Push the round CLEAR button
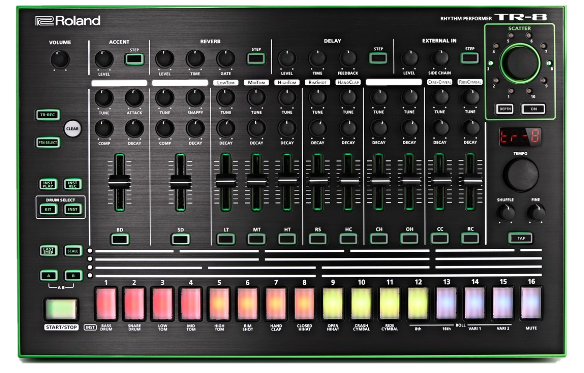Image resolution: width=584 pixels, height=373 pixels. coord(72,129)
